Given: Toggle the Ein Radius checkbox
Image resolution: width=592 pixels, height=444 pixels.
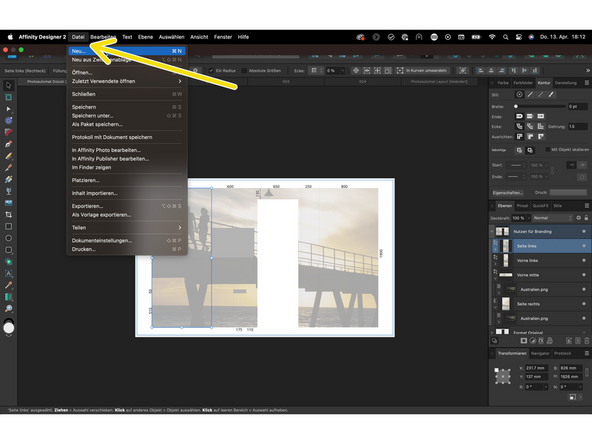Looking at the screenshot, I should [211, 71].
